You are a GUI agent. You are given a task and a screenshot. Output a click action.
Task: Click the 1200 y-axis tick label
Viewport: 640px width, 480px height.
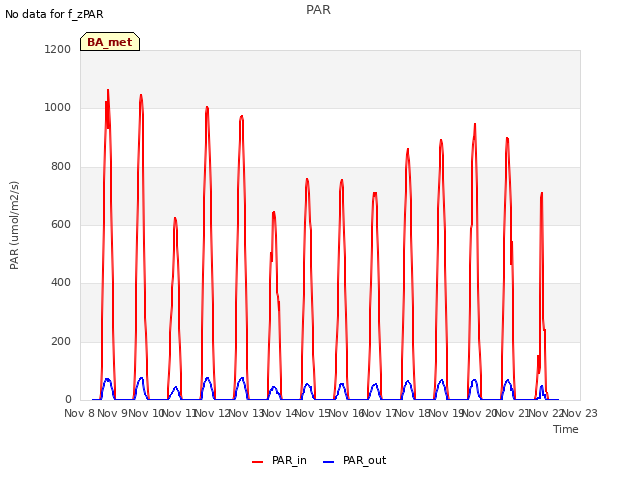(58, 49)
